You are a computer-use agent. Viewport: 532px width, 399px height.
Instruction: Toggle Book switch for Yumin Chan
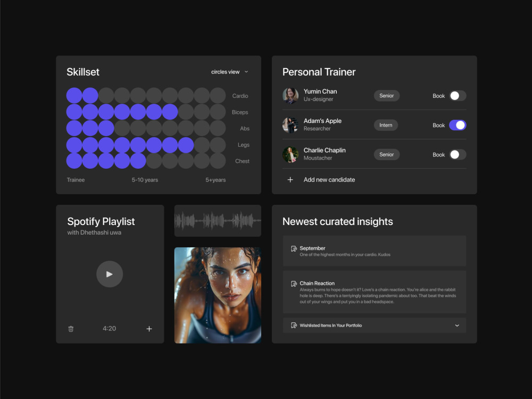coord(458,96)
